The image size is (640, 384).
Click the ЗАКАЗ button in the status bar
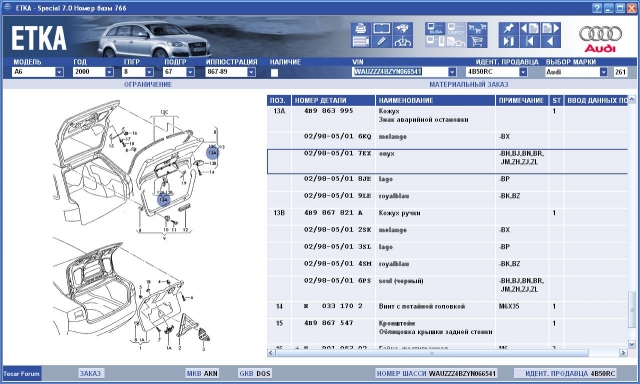[x=90, y=373]
